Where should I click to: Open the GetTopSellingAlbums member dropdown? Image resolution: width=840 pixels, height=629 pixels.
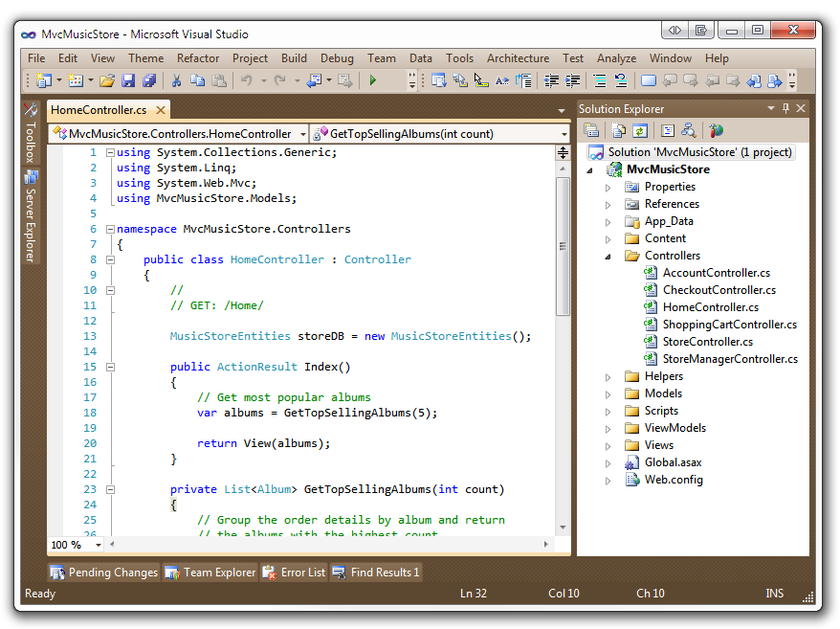(x=563, y=134)
